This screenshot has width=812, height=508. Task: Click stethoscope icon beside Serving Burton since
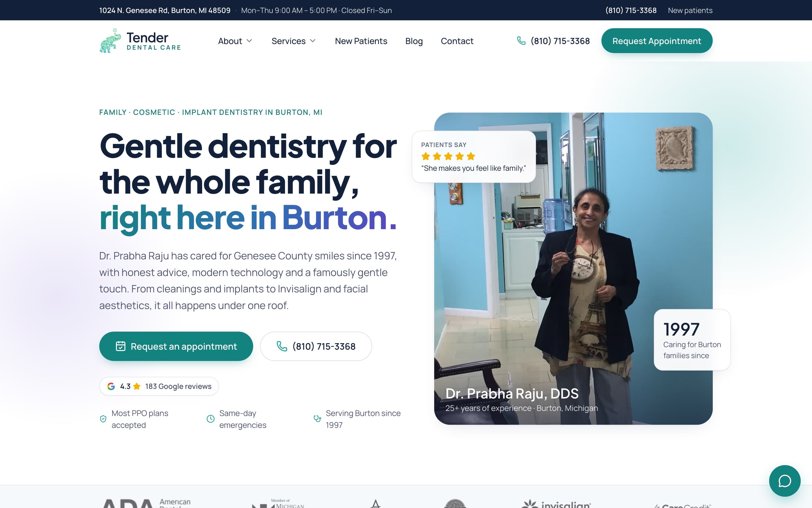[317, 419]
